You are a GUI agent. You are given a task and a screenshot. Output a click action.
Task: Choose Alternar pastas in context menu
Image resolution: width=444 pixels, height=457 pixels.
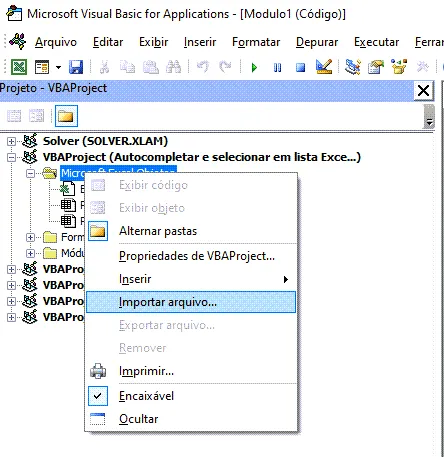191,231
